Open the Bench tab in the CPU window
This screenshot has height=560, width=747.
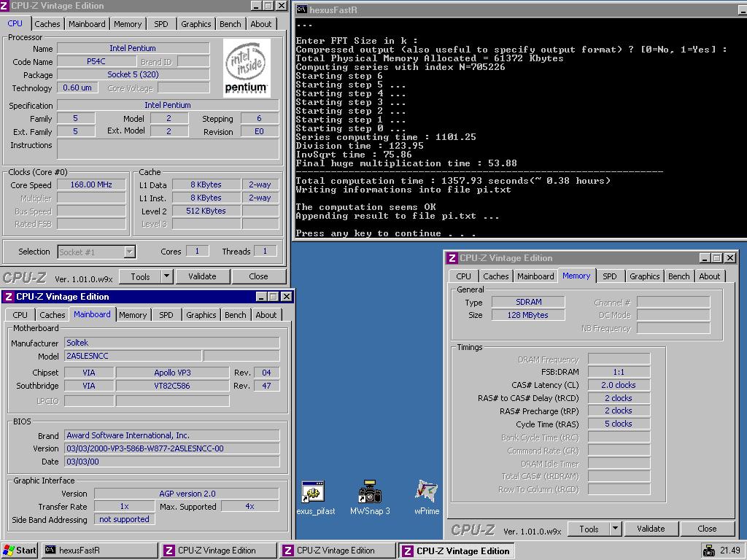(230, 24)
